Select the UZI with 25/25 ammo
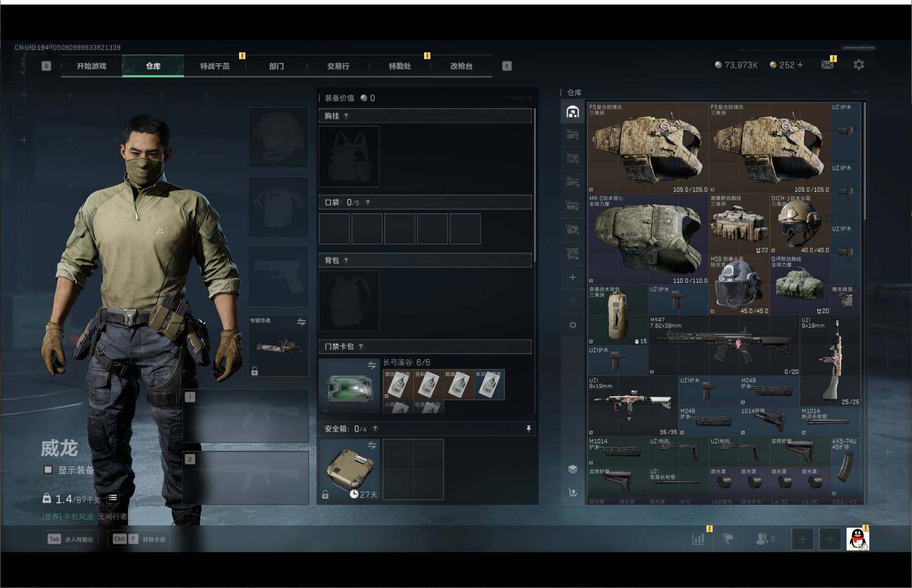Viewport: 912px width, 588px height. click(x=830, y=361)
